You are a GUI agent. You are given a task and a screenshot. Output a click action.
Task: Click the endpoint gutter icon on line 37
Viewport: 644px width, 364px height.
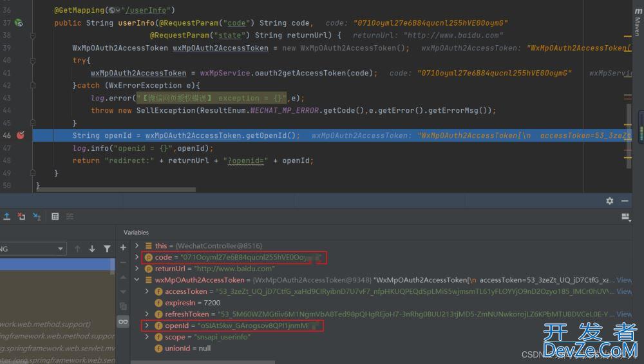click(19, 23)
